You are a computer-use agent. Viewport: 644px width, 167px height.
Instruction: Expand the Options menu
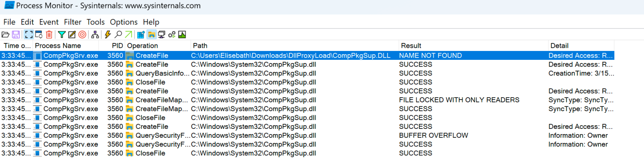124,22
